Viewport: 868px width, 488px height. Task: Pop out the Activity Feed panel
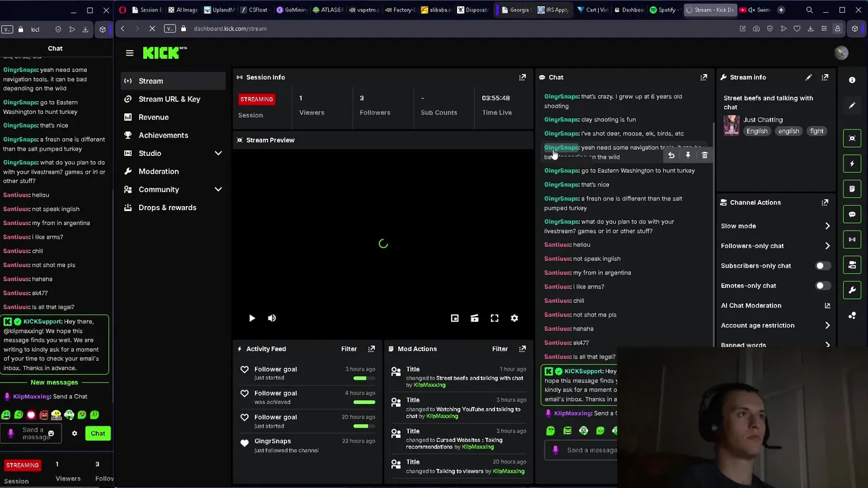[x=372, y=348]
